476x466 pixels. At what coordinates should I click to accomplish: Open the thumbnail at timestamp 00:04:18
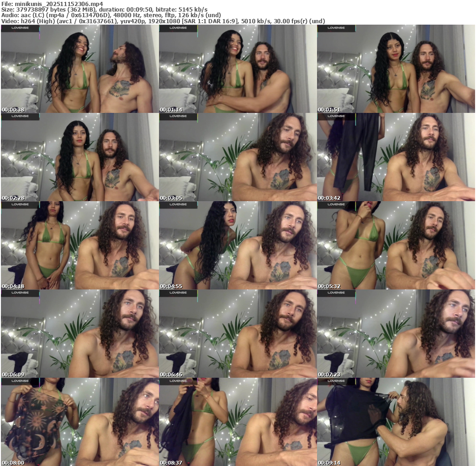80,245
